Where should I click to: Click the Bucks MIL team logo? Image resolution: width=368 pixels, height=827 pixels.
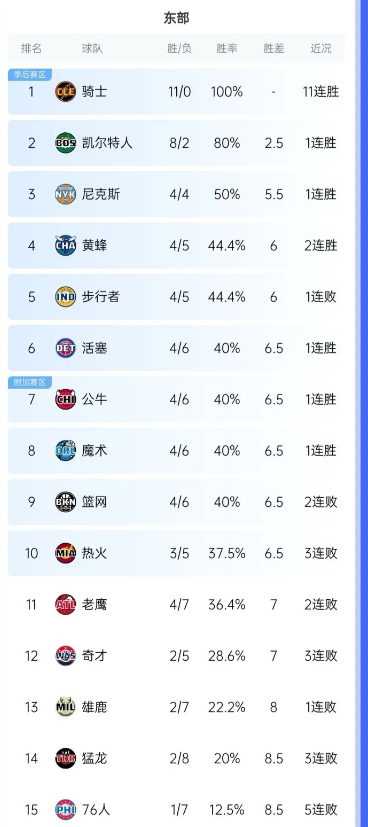point(65,707)
